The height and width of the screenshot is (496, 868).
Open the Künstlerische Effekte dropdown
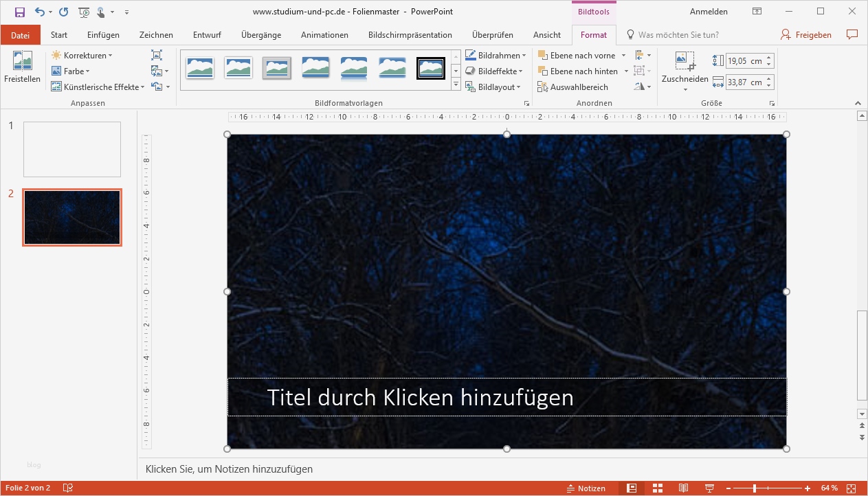[98, 87]
